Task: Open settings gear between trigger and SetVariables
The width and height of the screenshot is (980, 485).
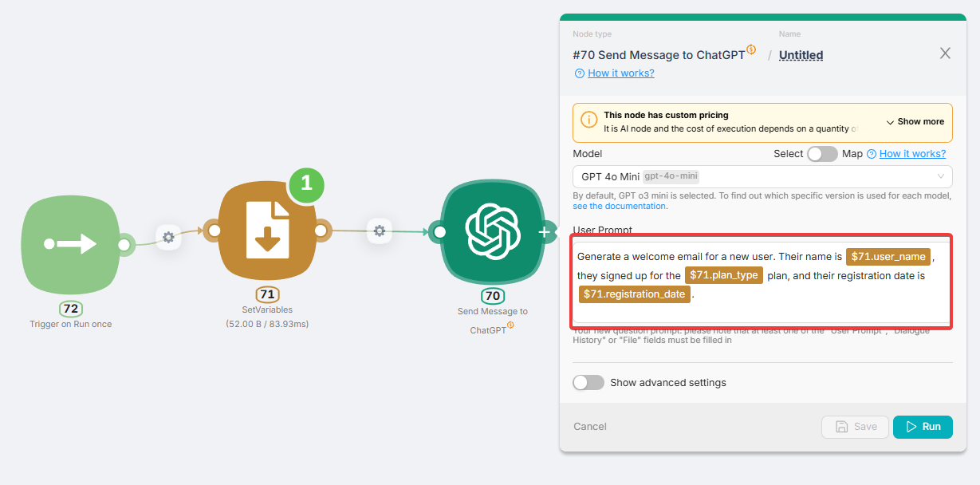Action: click(168, 237)
